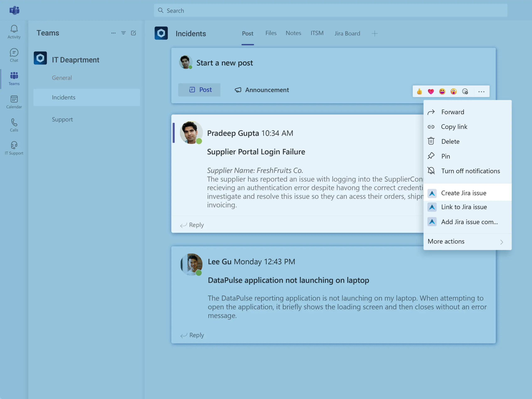Switch to the Post tab
Image resolution: width=532 pixels, height=399 pixels.
pyautogui.click(x=248, y=33)
